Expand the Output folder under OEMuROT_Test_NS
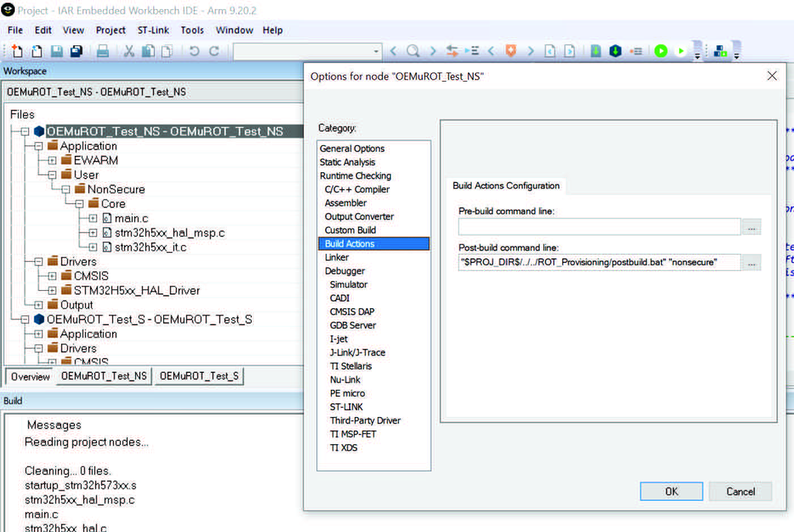The height and width of the screenshot is (532, 794). [39, 305]
